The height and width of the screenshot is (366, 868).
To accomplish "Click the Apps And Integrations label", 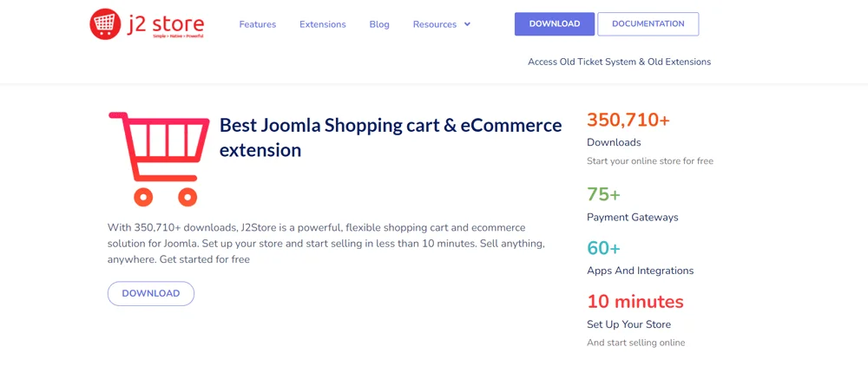I will tap(640, 271).
